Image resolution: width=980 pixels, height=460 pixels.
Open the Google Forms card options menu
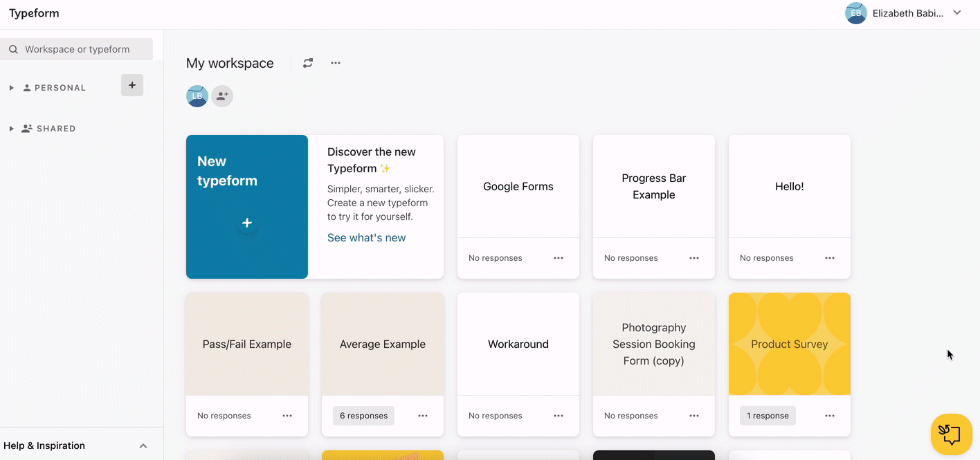click(x=559, y=258)
